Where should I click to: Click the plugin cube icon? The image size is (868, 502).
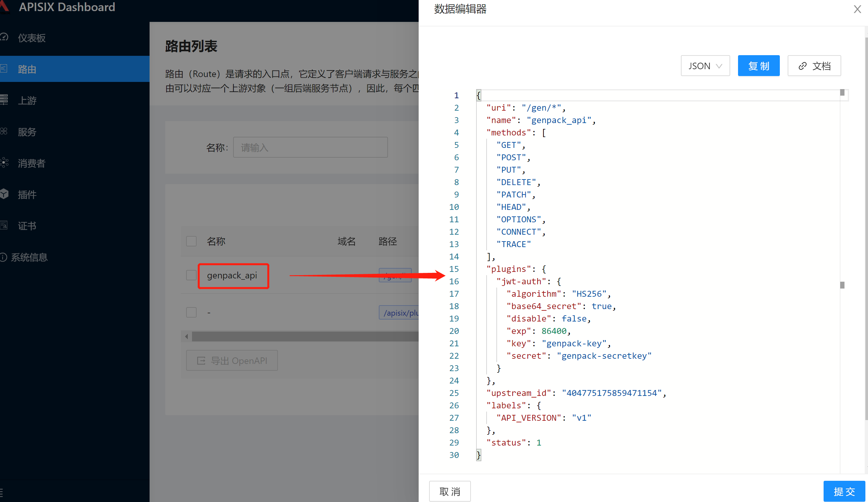4,194
